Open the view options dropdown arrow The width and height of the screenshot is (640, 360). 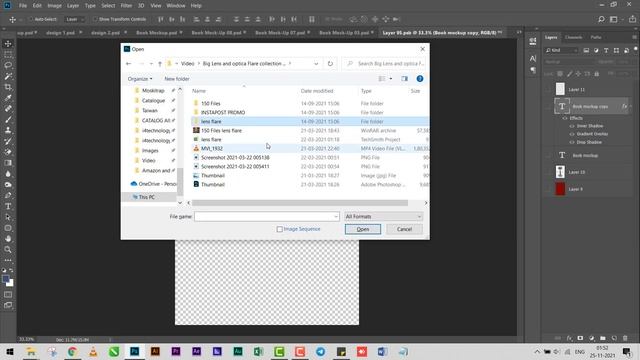[x=391, y=79]
